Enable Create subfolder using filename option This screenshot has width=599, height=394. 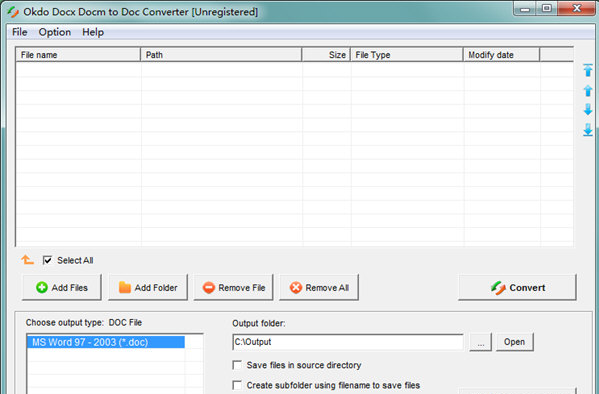point(237,385)
